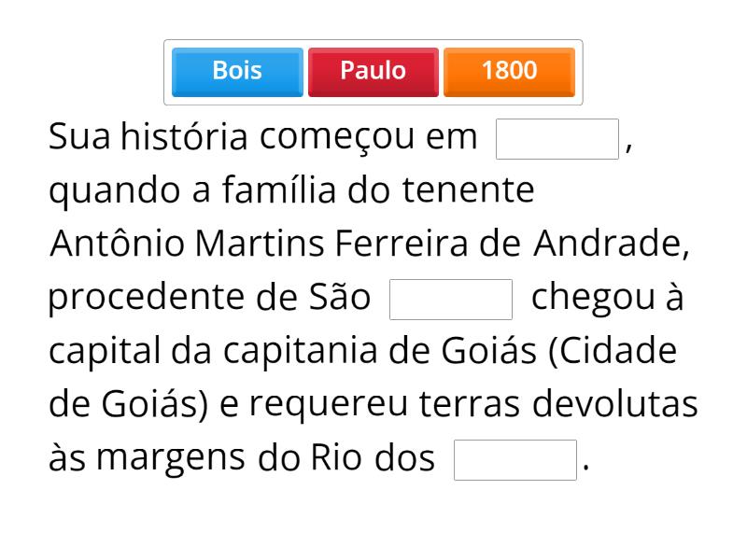Click the blank after 'Rio dos'
The width and height of the screenshot is (747, 560).
tap(514, 460)
